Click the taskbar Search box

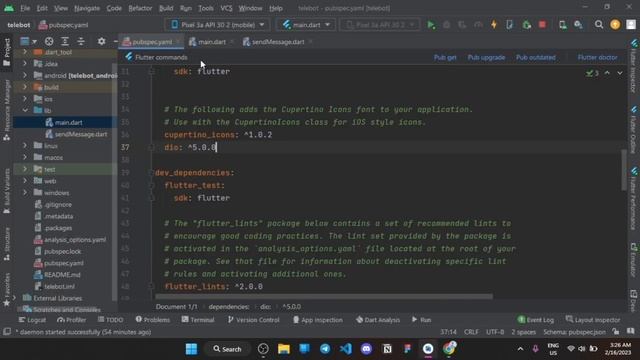click(227, 349)
